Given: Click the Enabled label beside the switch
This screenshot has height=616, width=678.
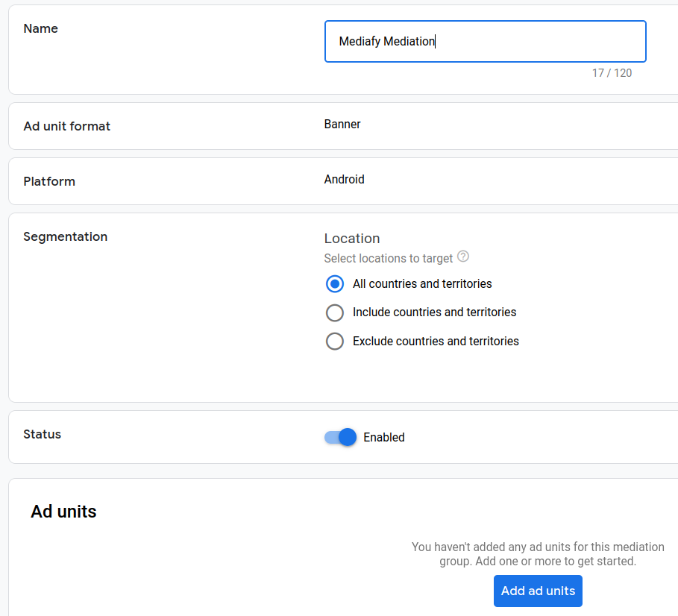Looking at the screenshot, I should tap(383, 438).
